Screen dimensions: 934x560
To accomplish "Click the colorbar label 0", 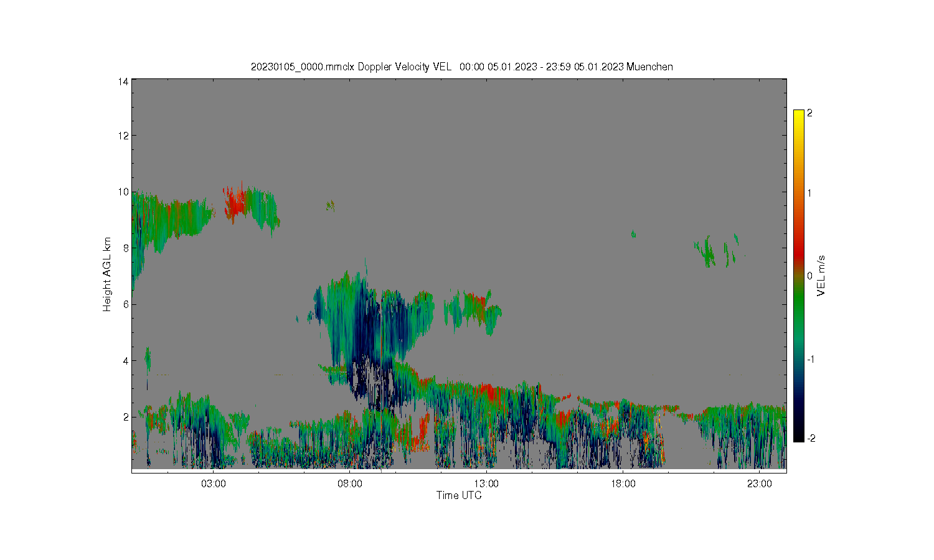I will coord(809,276).
